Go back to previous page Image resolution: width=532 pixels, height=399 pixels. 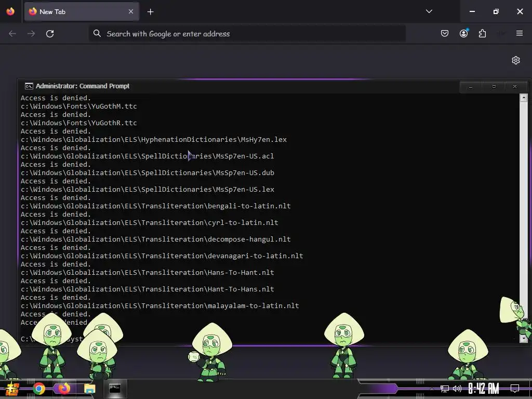point(12,34)
